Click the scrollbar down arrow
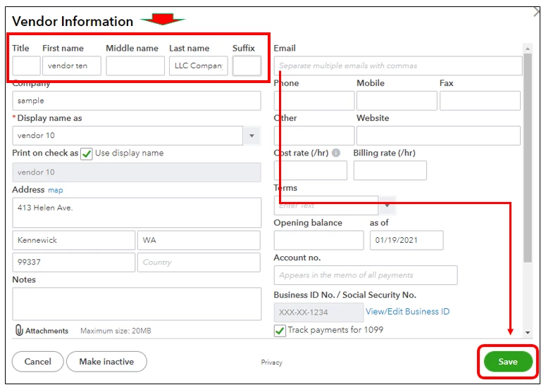This screenshot has width=546, height=392. coord(528,332)
